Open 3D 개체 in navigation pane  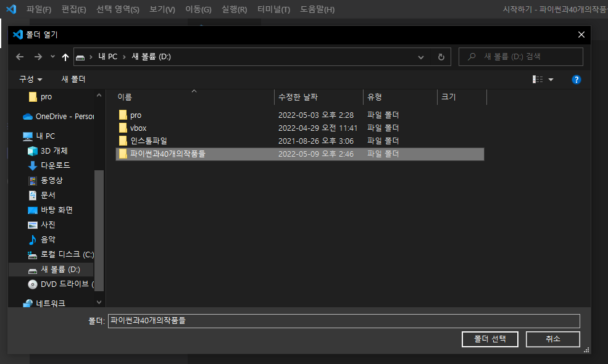pyautogui.click(x=54, y=151)
